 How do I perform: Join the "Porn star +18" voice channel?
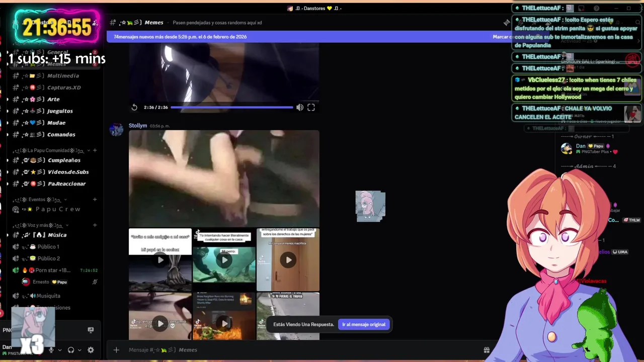click(x=55, y=270)
